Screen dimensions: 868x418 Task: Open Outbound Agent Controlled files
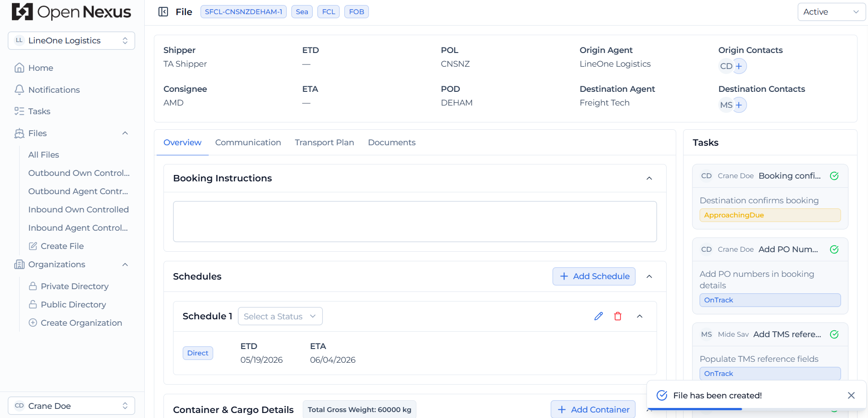click(78, 191)
